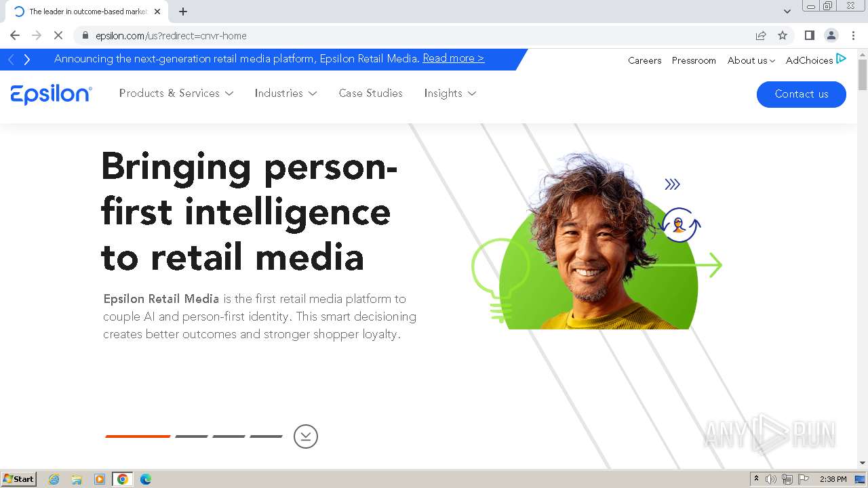Bookmark this tab with the star icon

[783, 35]
